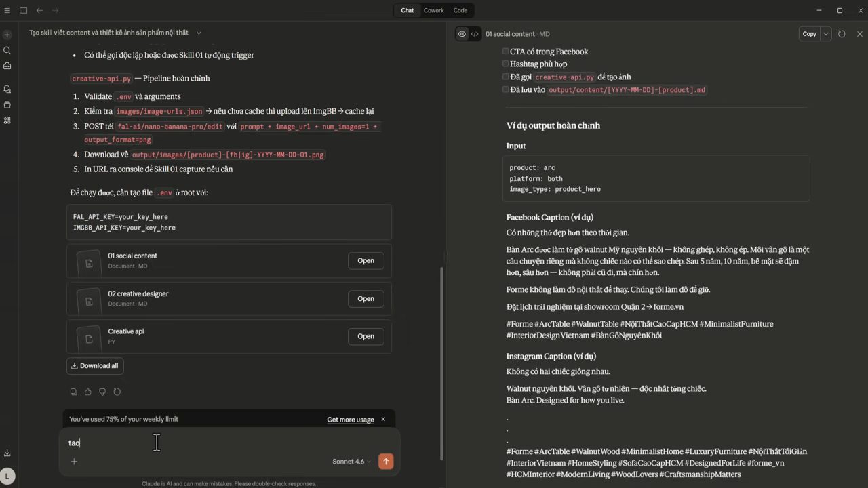This screenshot has height=488, width=868.
Task: Expand the Copy button dropdown arrow
Action: coord(826,34)
